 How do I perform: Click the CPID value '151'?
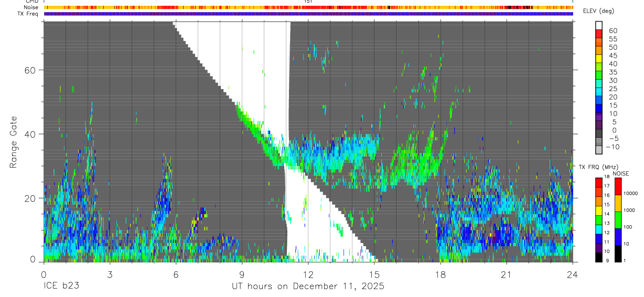(308, 2)
